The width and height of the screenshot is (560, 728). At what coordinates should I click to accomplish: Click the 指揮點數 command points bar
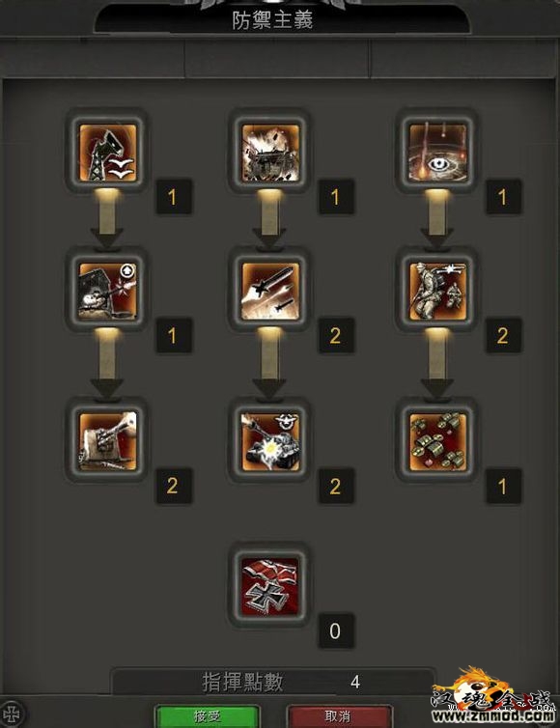pos(273,682)
